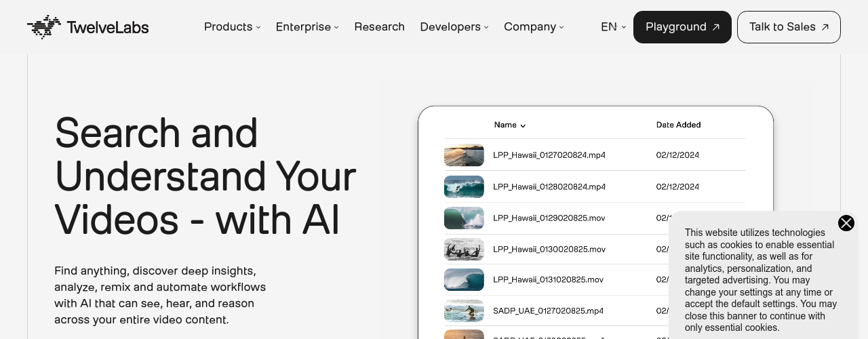Open thumbnail of LPP_Hawaii_0127020824.mp4
Screen dimensions: 868x339
[464, 155]
